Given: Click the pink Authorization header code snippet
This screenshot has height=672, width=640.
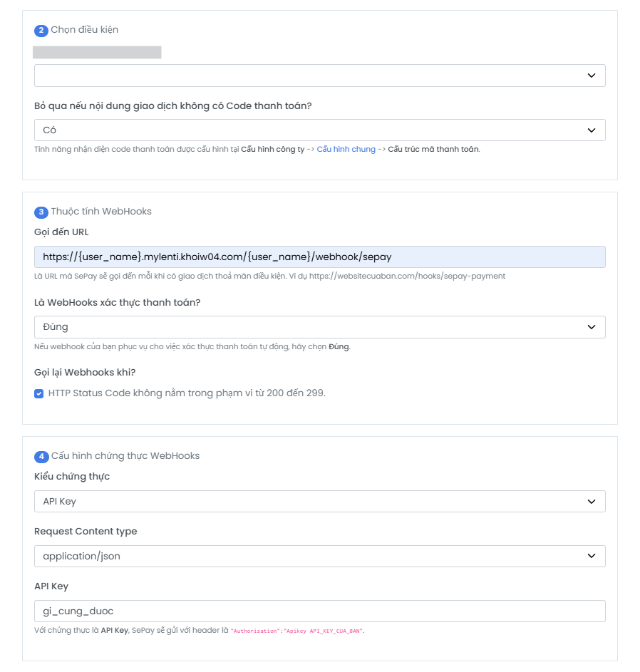Looking at the screenshot, I should click(296, 631).
